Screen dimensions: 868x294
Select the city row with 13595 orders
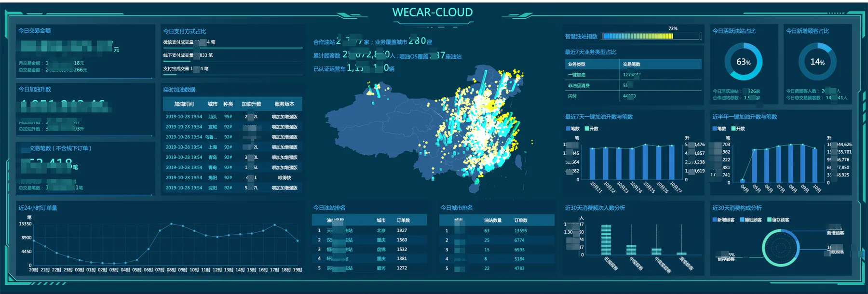tap(497, 230)
